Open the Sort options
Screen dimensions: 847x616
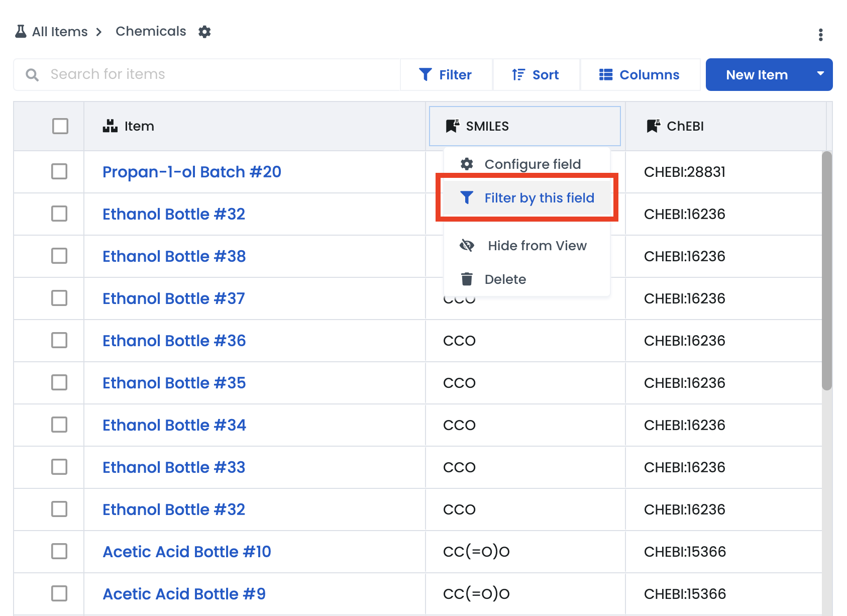point(536,75)
